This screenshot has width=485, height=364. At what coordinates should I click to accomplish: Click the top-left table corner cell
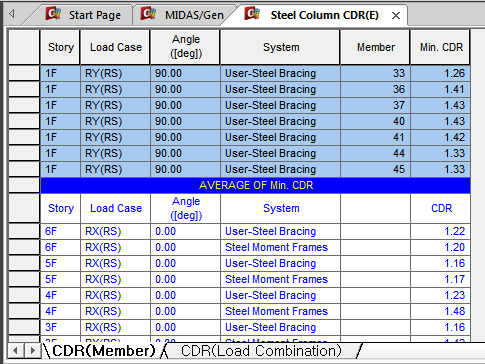(24, 47)
